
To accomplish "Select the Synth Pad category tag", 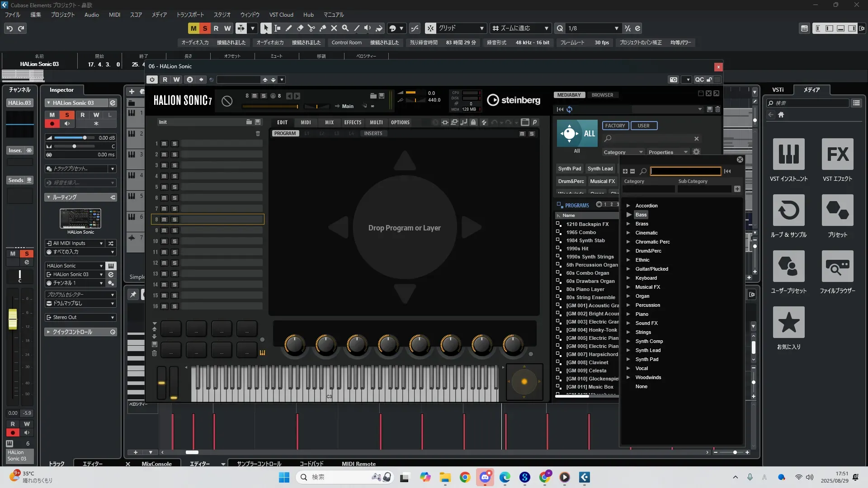I will (x=569, y=169).
